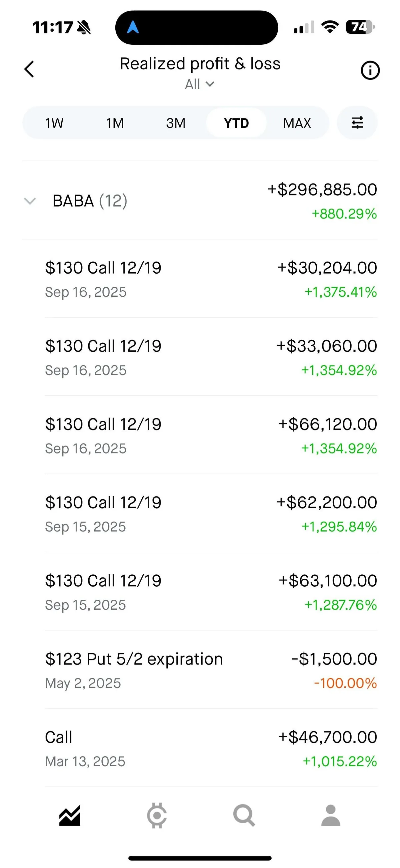This screenshot has width=400, height=868.
Task: Collapse the BABA (12) group chevron
Action: (30, 201)
